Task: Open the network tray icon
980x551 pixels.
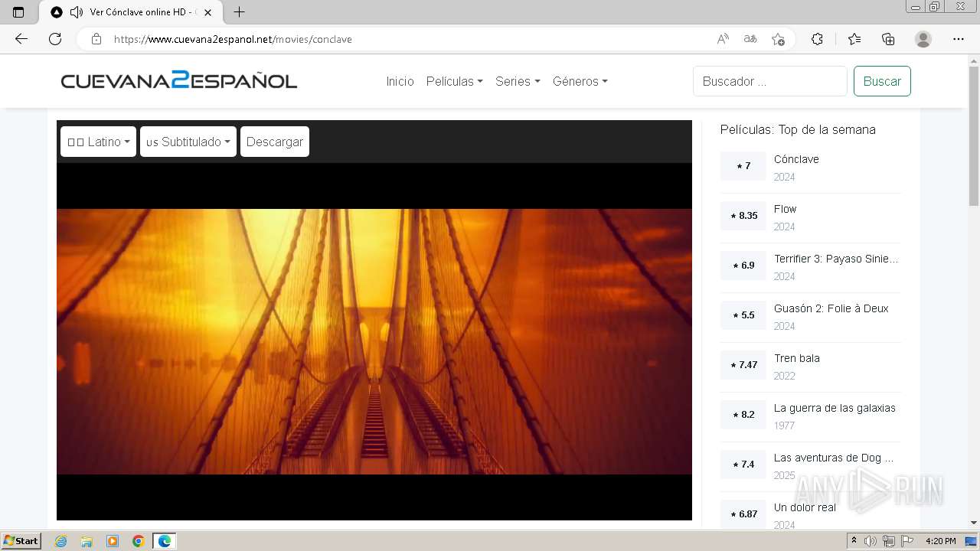Action: pos(888,541)
